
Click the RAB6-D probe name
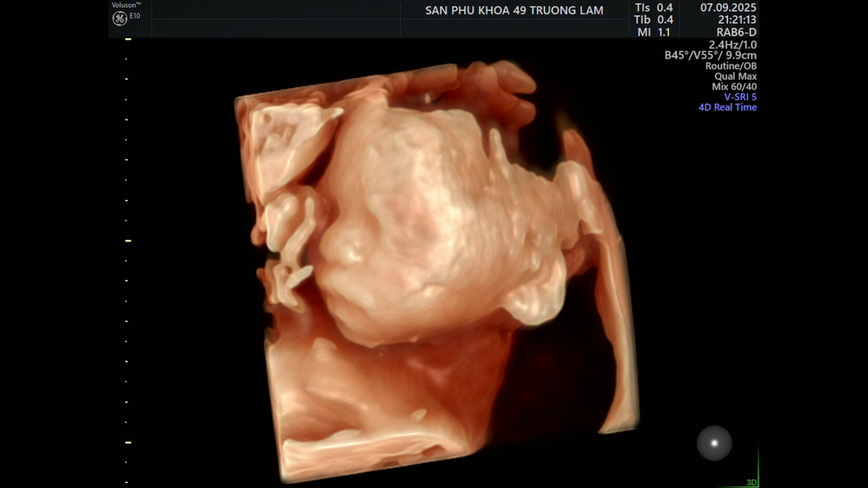point(736,32)
